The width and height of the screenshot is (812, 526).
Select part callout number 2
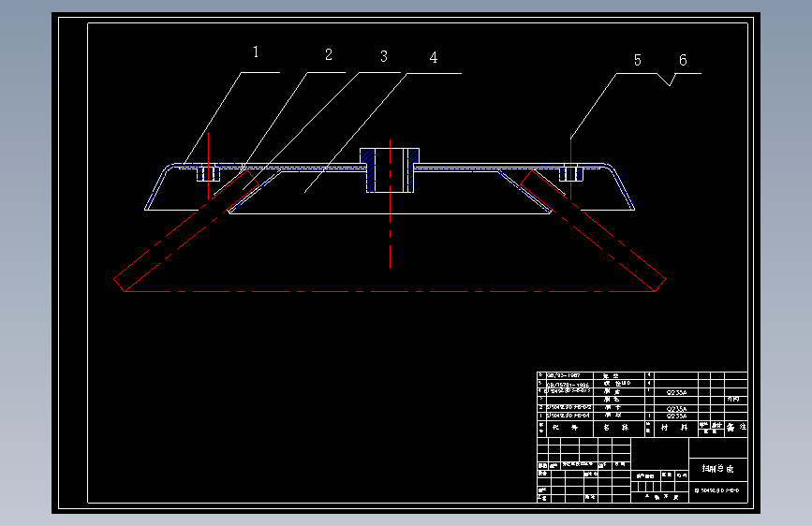click(x=329, y=54)
